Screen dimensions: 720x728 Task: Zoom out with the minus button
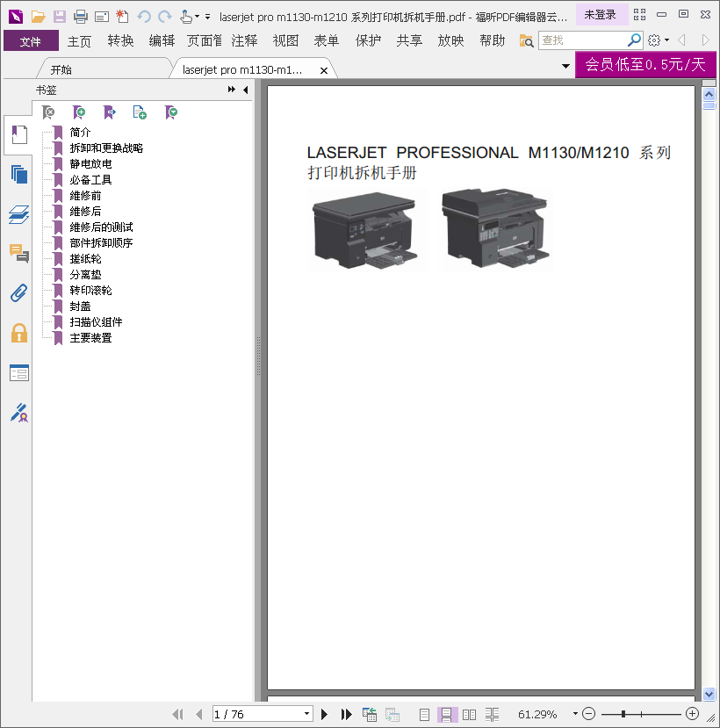pyautogui.click(x=588, y=714)
